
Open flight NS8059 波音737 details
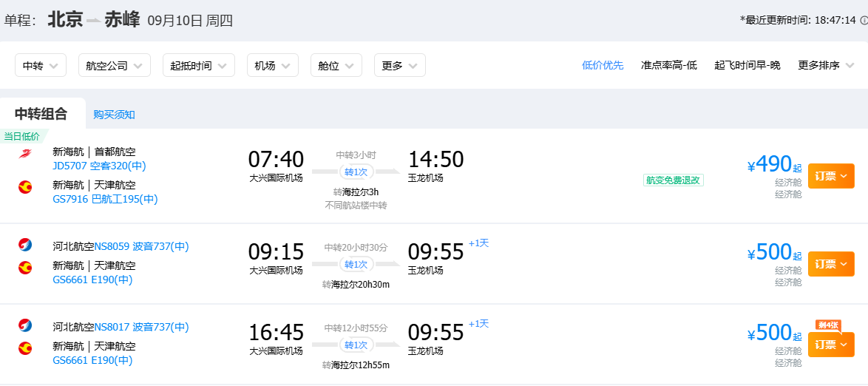142,246
